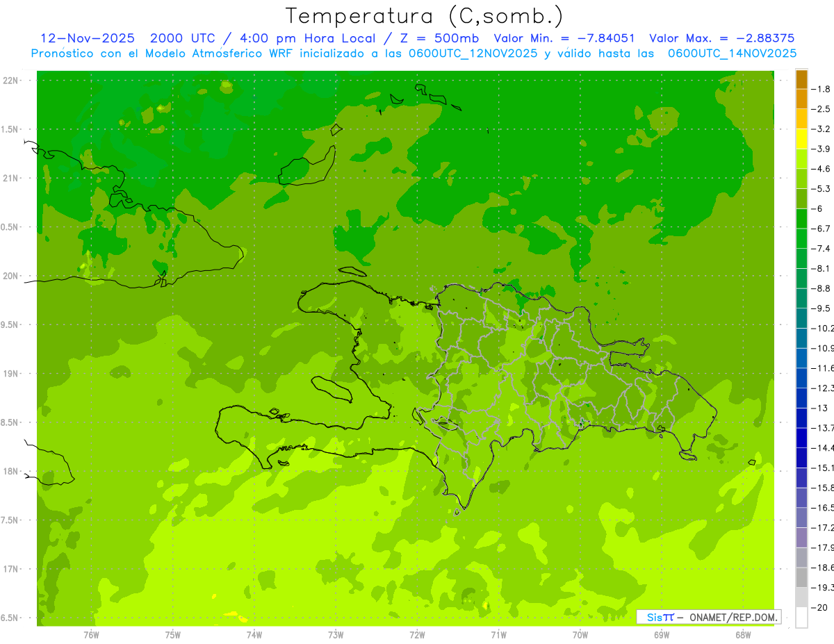The image size is (834, 644).
Task: Click the '-11.6' colorbar label
Action: click(x=824, y=368)
